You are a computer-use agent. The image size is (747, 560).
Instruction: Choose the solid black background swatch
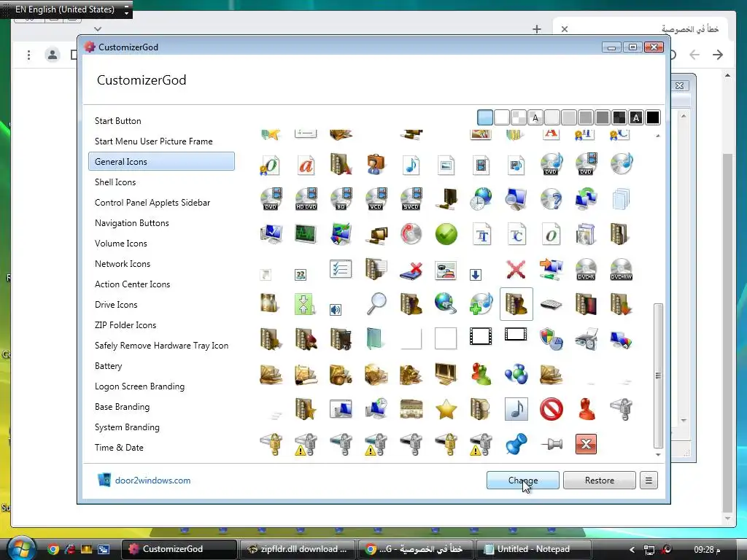click(653, 117)
